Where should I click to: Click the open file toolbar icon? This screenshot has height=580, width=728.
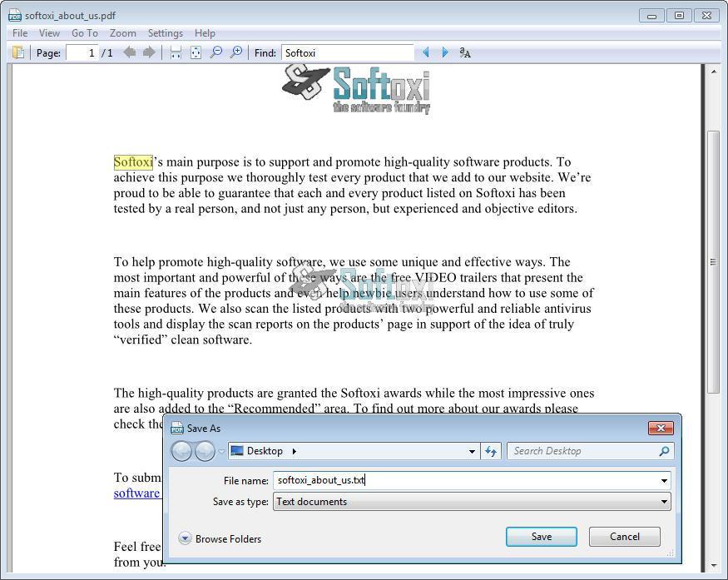pyautogui.click(x=18, y=52)
